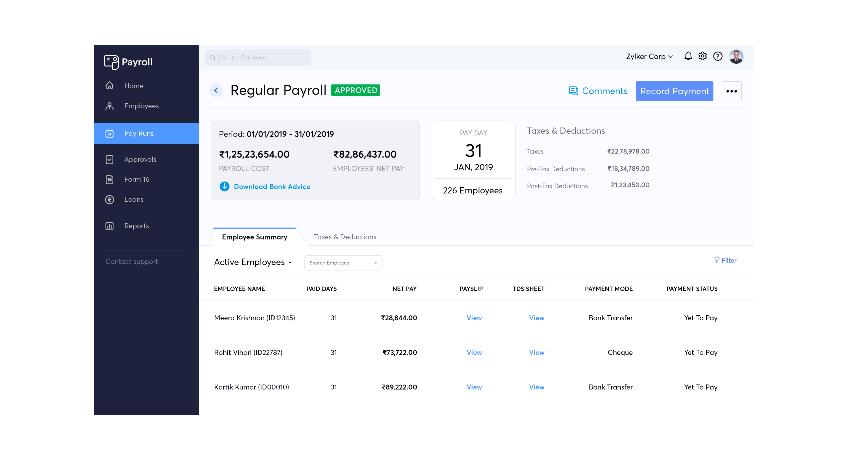Open the user profile avatar
847x460 pixels.
736,56
